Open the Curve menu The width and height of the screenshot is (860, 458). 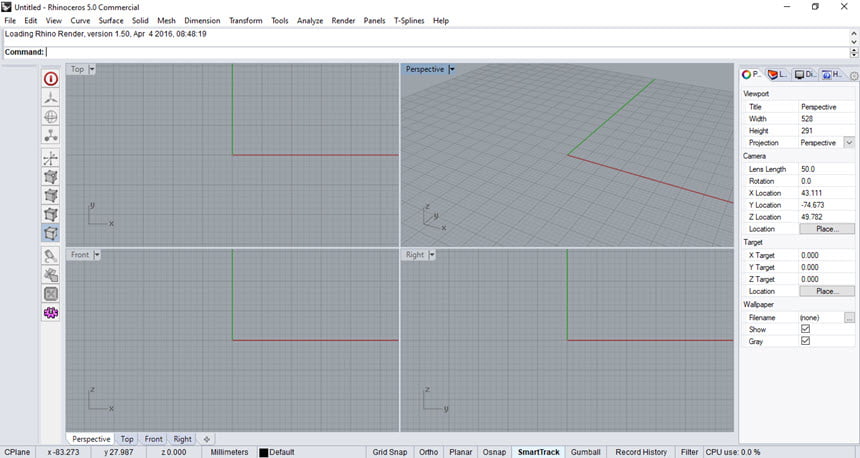(80, 20)
